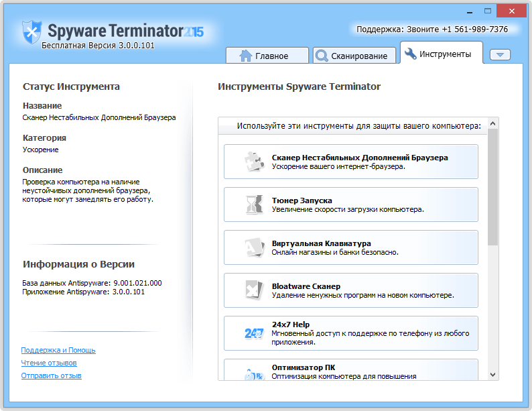The width and height of the screenshot is (532, 411).
Task: Click the Оптимизатор ПК icon
Action: (x=254, y=375)
